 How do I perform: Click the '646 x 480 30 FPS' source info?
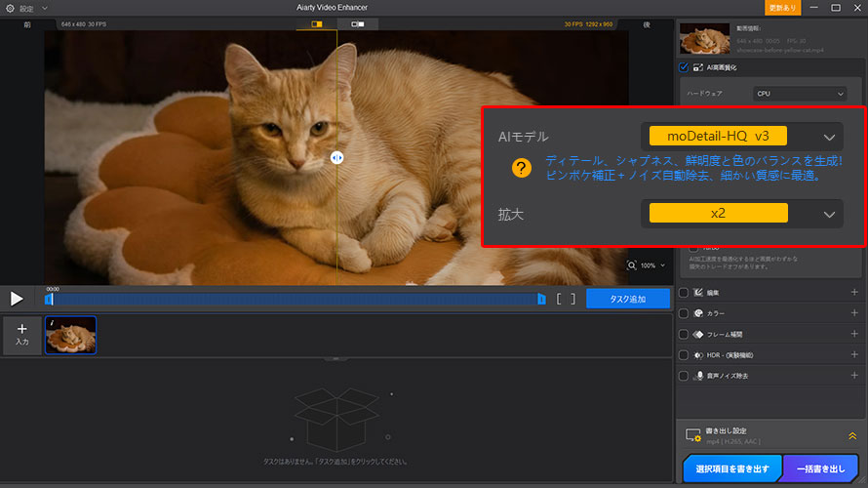tap(84, 24)
